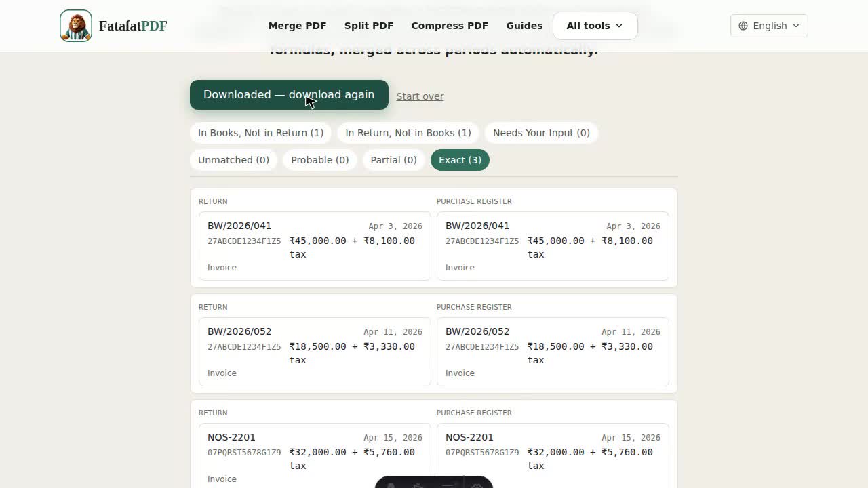Click NOS-2201 in the Return card

point(231,437)
